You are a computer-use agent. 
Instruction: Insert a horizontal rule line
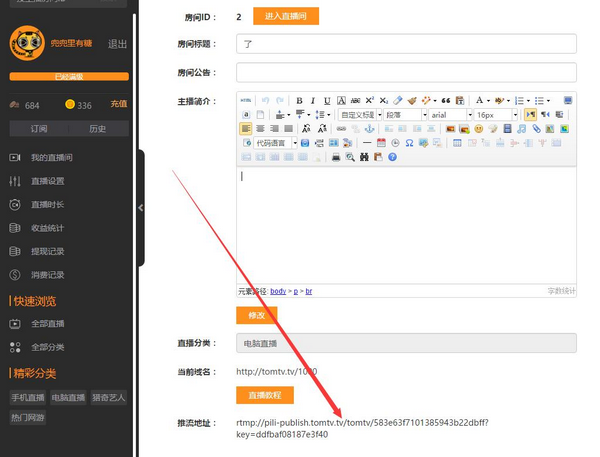click(367, 143)
